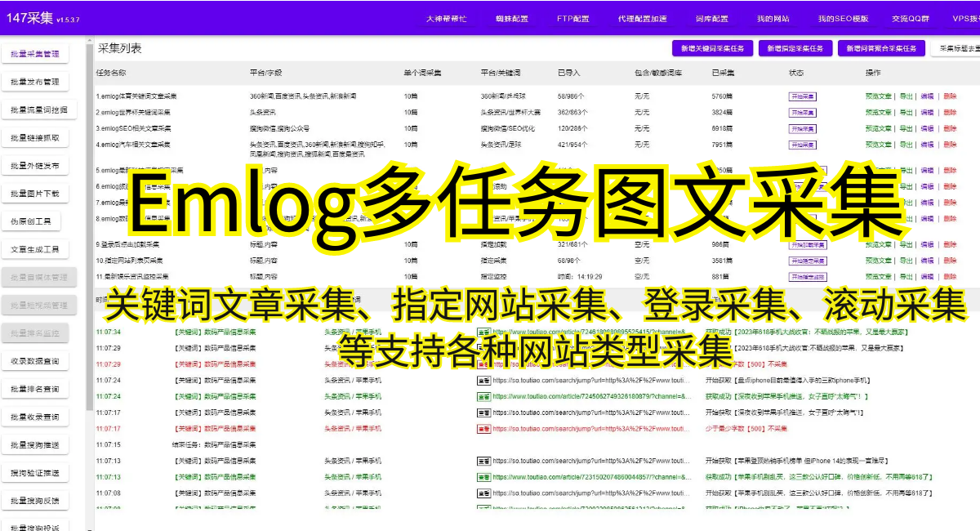Open 批量搜狗推送
This screenshot has width=980, height=531.
(35, 445)
